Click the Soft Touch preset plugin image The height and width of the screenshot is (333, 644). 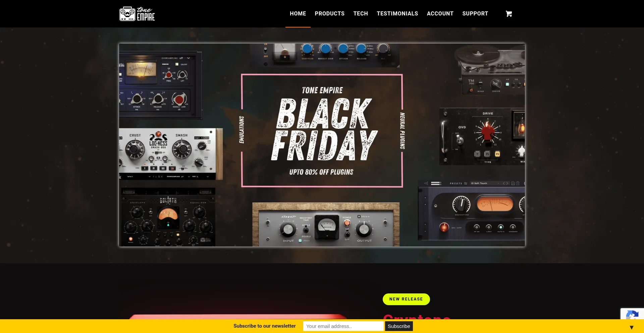pyautogui.click(x=471, y=210)
